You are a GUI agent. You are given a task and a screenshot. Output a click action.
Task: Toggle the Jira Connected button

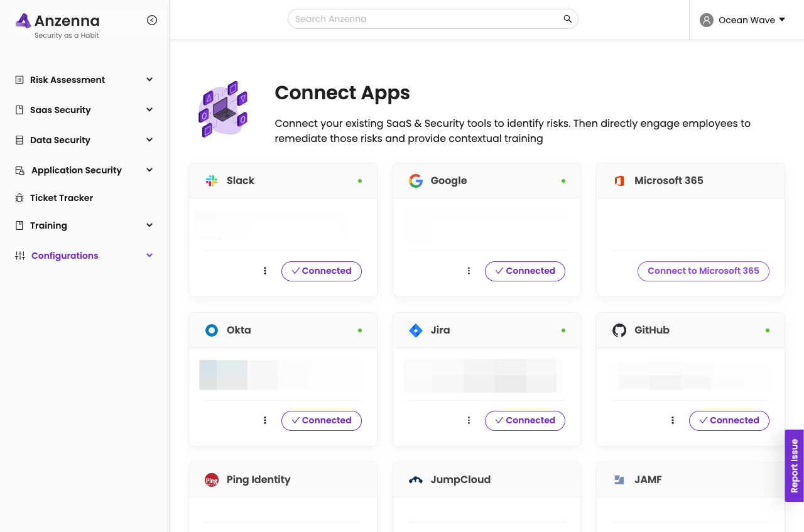click(x=524, y=420)
